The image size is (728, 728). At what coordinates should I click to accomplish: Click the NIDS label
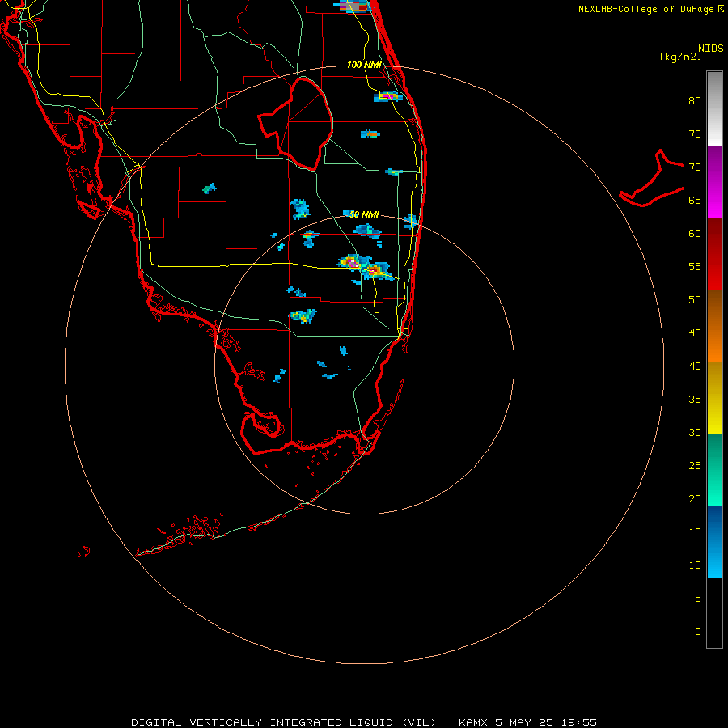point(710,49)
